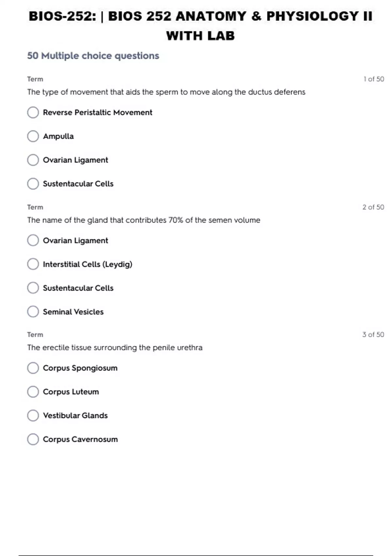This screenshot has height=556, width=392.
Task: Click the 50 Multiple choice questions heading
Action: pos(93,56)
